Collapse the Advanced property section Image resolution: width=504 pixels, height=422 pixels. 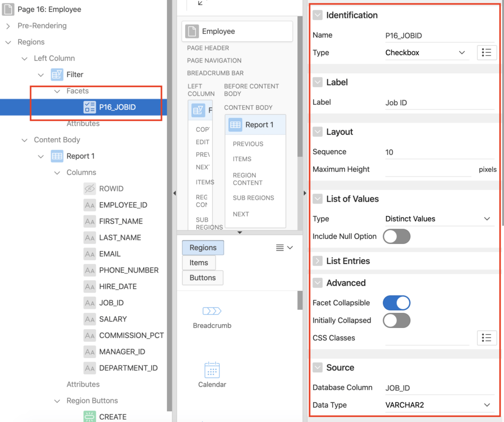click(x=317, y=283)
